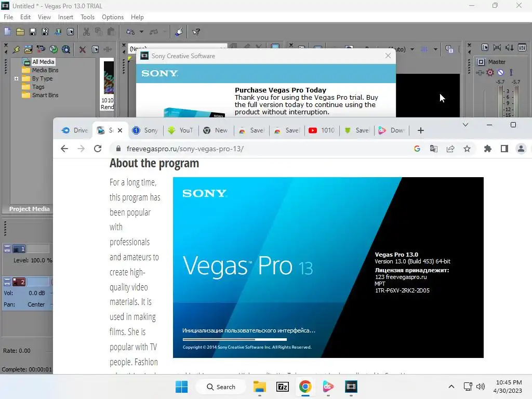Click the Save As icon in Vegas toolbar
The width and height of the screenshot is (532, 399).
(x=45, y=32)
